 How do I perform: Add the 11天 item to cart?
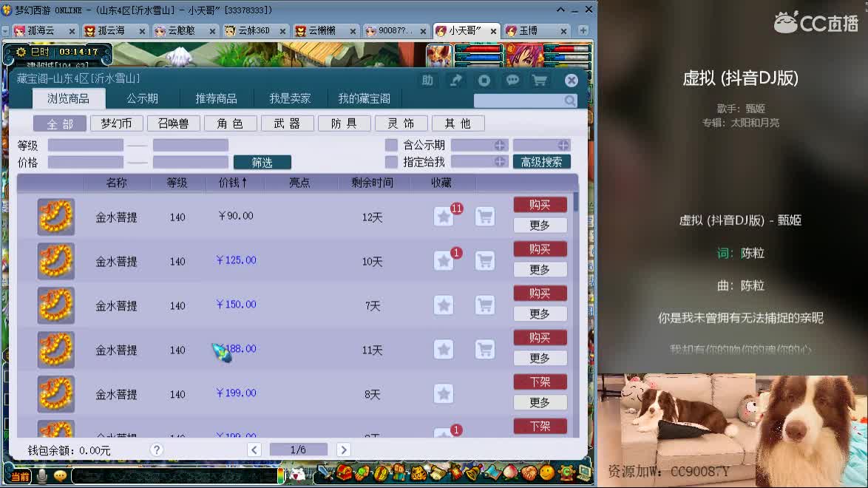coord(485,350)
